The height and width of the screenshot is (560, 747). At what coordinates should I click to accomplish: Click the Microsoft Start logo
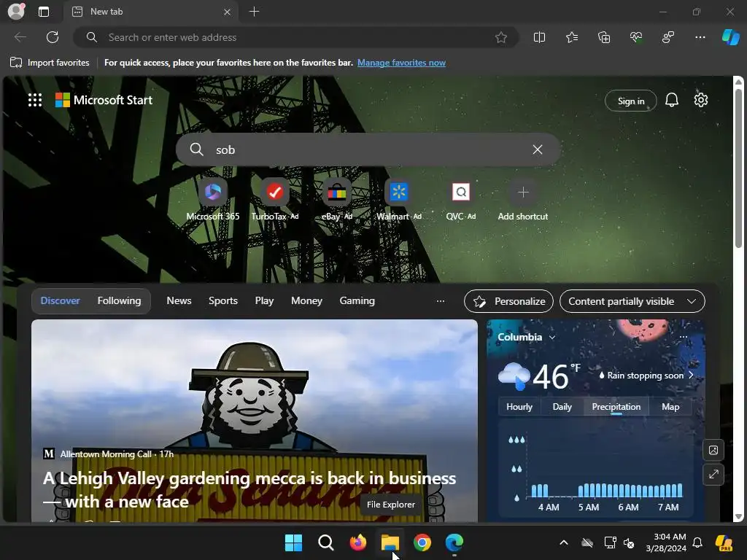point(104,100)
